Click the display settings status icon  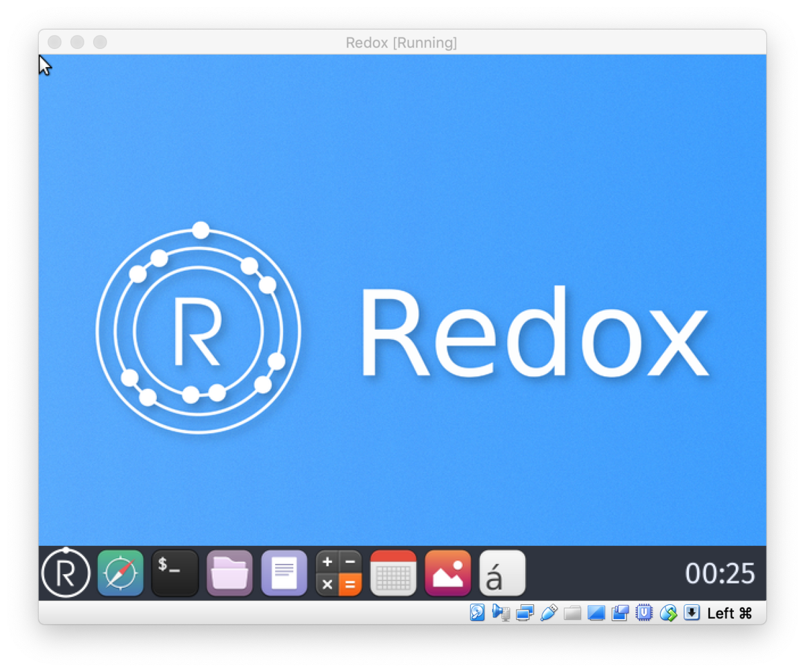[x=596, y=613]
